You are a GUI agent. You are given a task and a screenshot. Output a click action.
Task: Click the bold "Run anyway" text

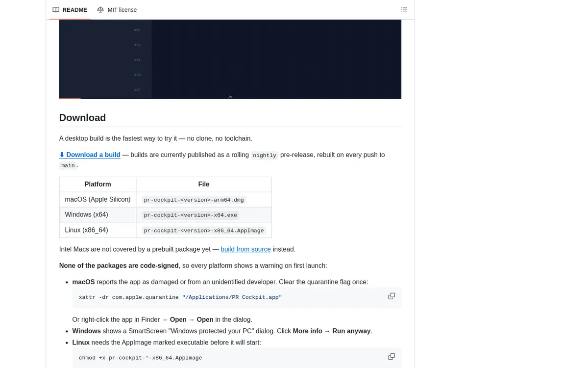pos(351,331)
